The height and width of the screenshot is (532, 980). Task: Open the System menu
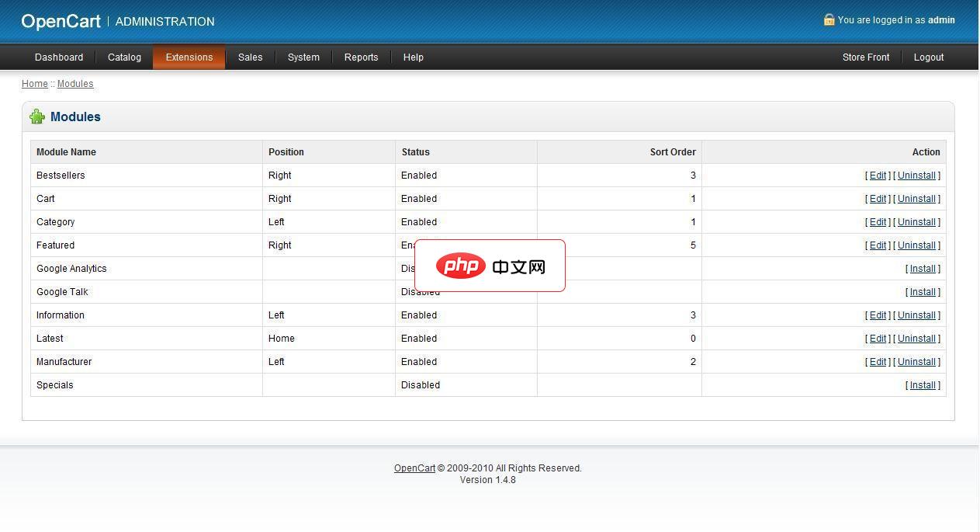(x=303, y=57)
